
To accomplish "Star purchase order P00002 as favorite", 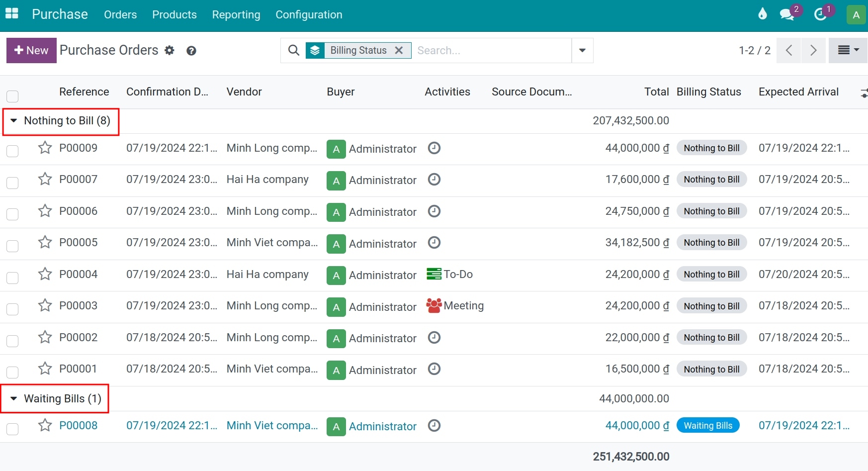I will 45,337.
